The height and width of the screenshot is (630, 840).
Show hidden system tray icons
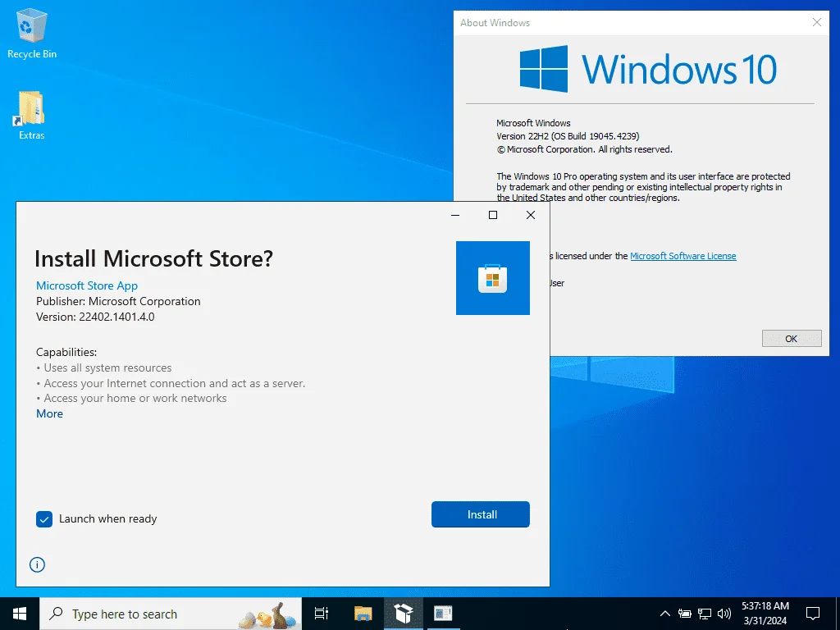tap(664, 614)
